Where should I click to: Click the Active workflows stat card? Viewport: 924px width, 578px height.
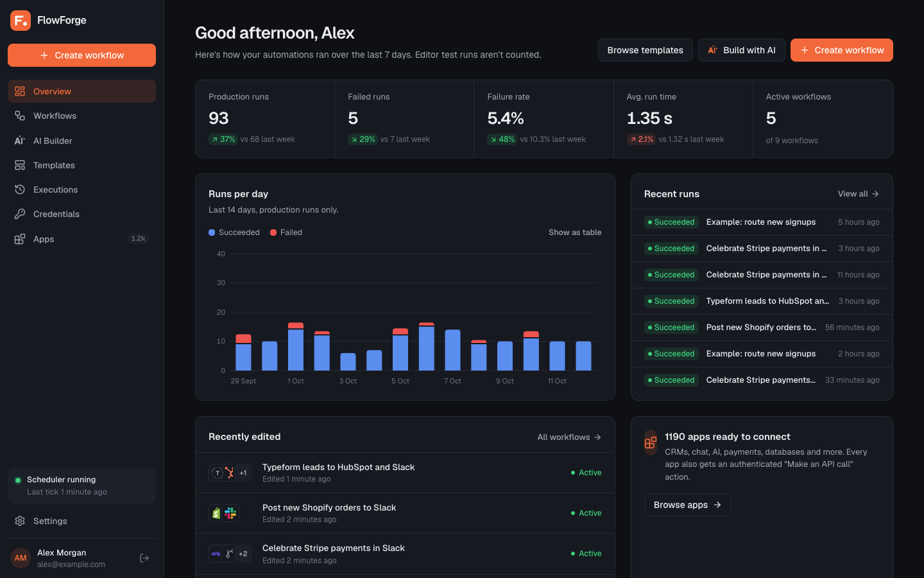pos(823,119)
